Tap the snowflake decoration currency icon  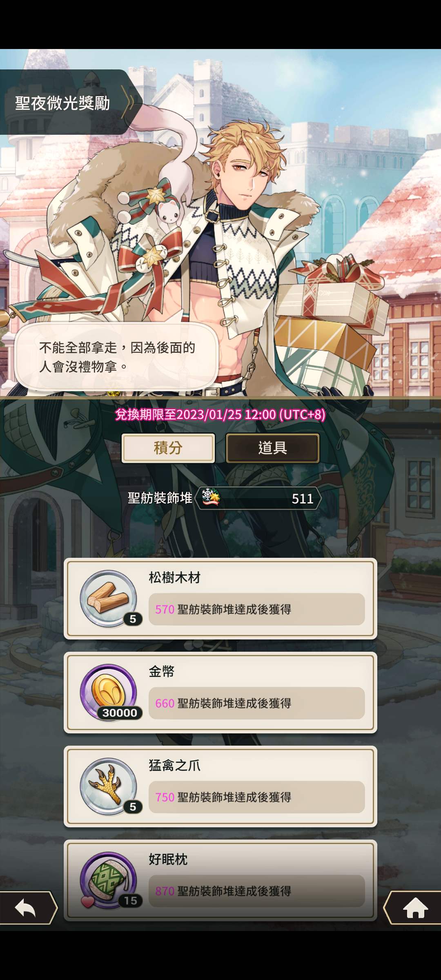click(211, 497)
